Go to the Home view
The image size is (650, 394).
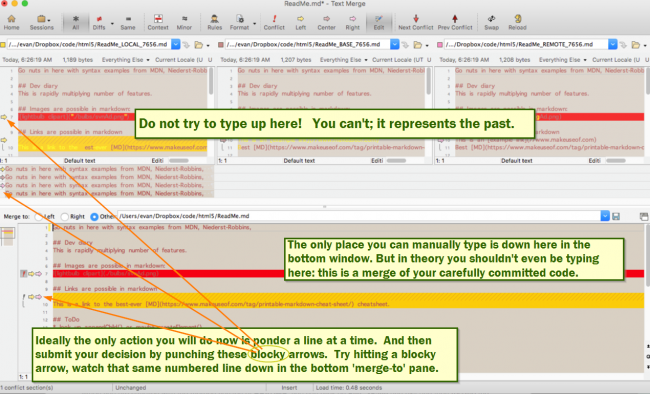pos(11,22)
